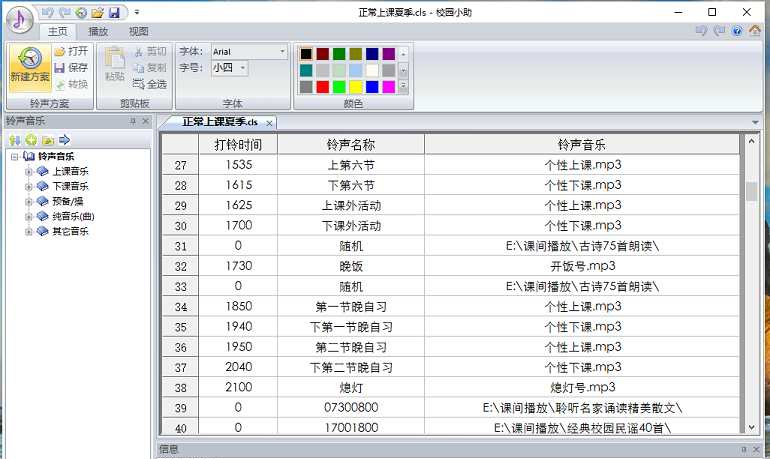Select row header 31
Screen dimensions: 770x459
point(180,245)
